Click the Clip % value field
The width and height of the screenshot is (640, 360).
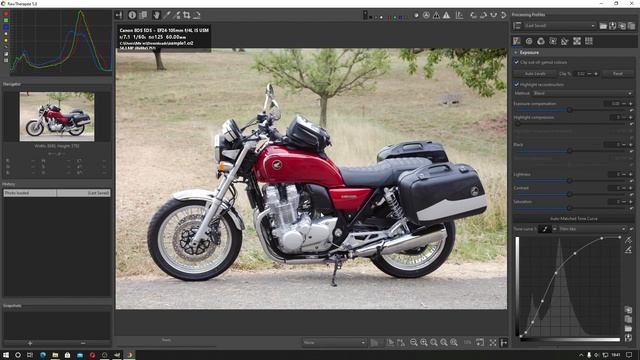tap(580, 73)
